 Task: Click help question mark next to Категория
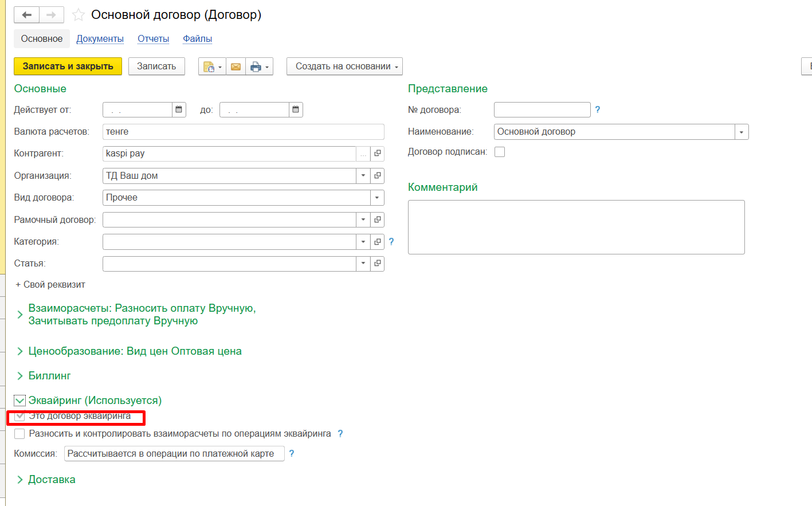pos(391,242)
